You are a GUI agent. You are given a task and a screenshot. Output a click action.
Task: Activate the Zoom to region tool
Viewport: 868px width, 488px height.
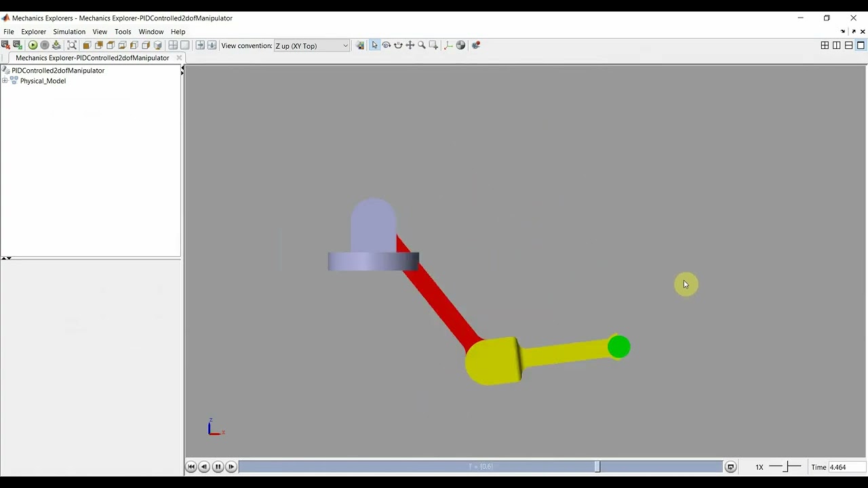433,45
